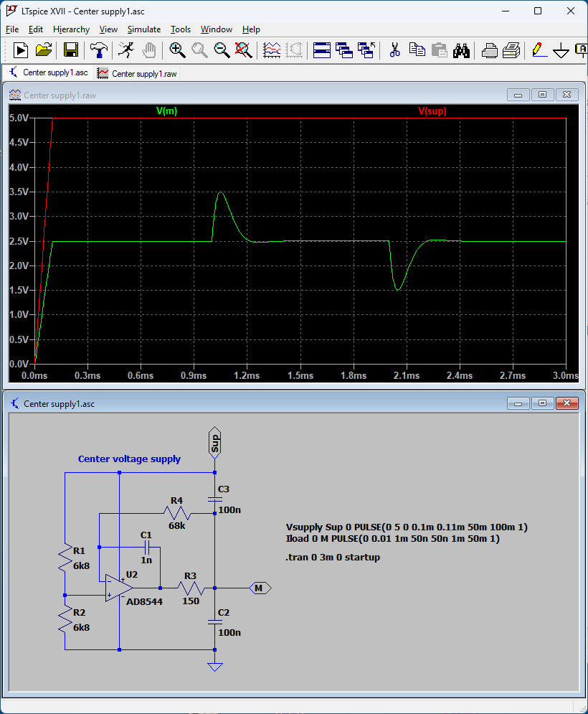Maximize the Center supply1.asc schematic window
Image resolution: width=588 pixels, height=714 pixels.
(x=543, y=403)
